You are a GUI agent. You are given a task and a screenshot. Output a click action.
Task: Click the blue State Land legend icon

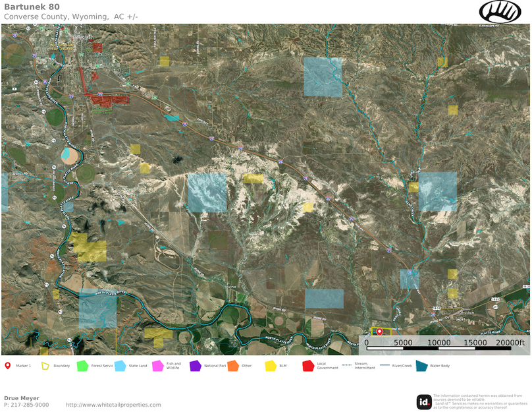[120, 365]
